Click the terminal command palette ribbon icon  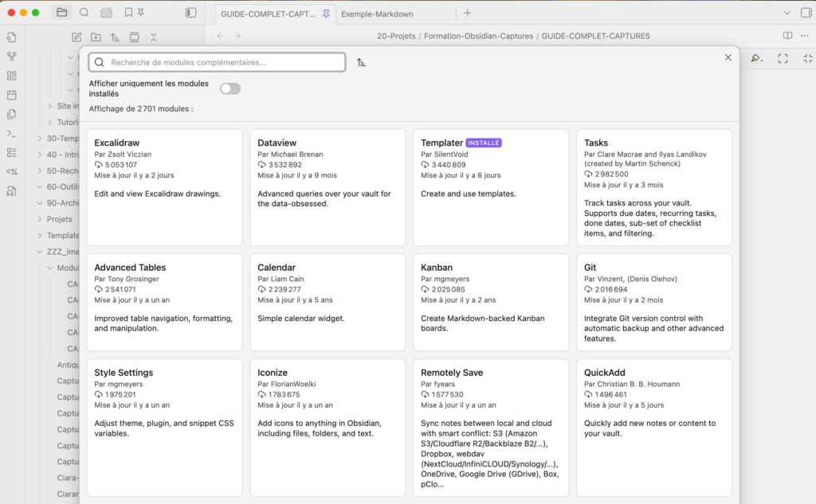click(11, 133)
